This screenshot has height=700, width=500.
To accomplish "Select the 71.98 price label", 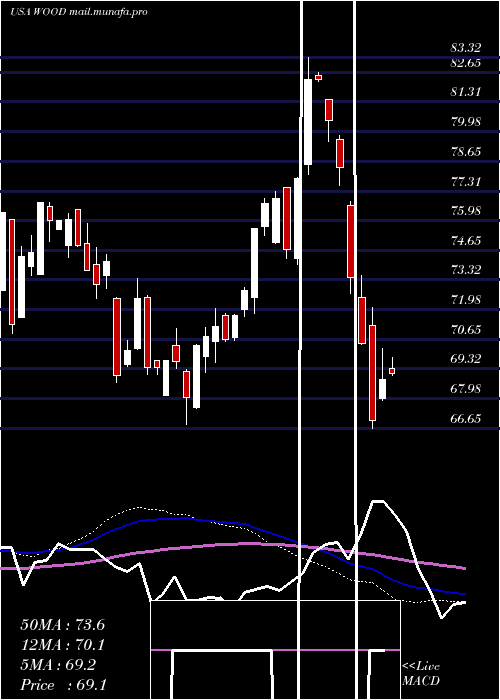I will 466,300.
